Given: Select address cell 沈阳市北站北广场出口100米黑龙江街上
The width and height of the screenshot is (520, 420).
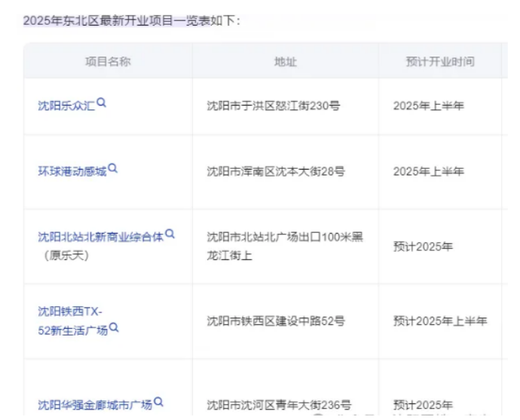Looking at the screenshot, I should 285,246.
